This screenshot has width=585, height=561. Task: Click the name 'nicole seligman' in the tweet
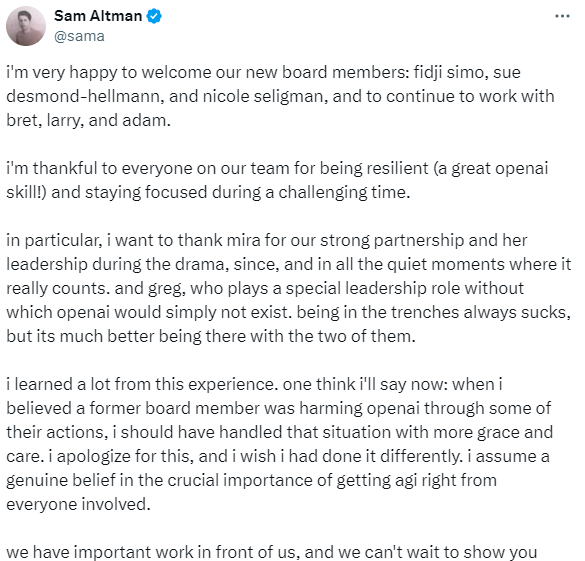pyautogui.click(x=265, y=96)
